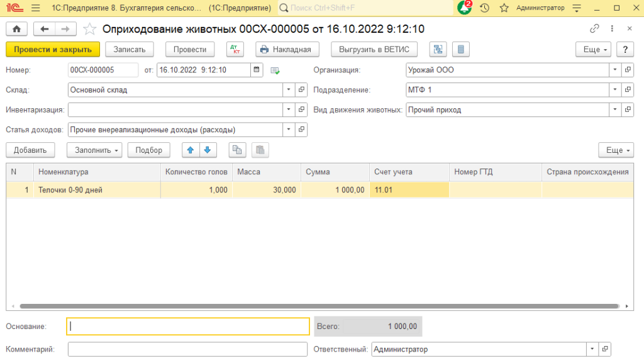Screen dimensions: 644x363
Task: Click the Выгрузить в ВЕТИС button
Action: (x=374, y=49)
